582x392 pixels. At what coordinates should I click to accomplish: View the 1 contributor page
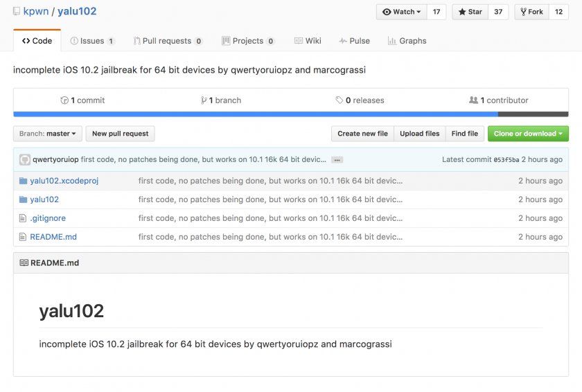498,100
